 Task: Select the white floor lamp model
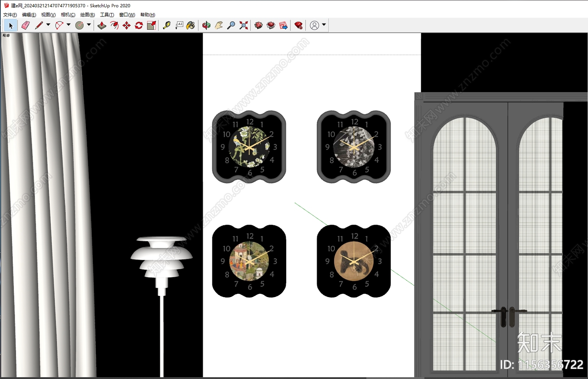click(x=161, y=306)
